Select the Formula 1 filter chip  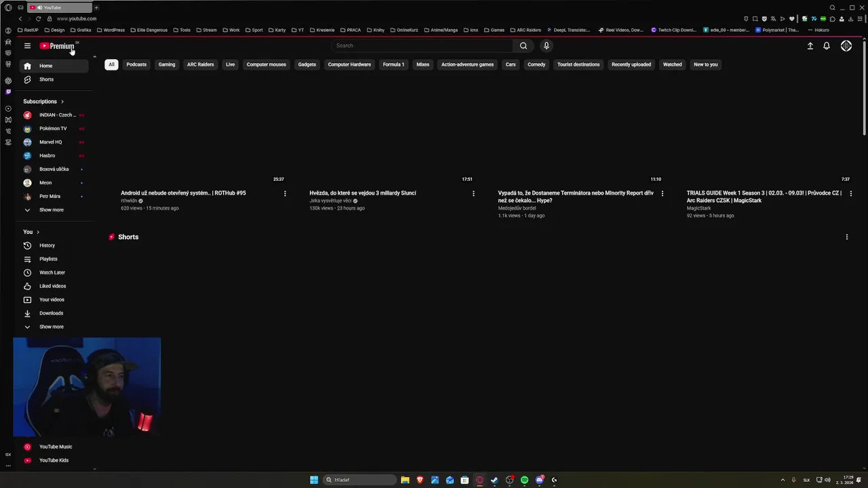pos(393,64)
